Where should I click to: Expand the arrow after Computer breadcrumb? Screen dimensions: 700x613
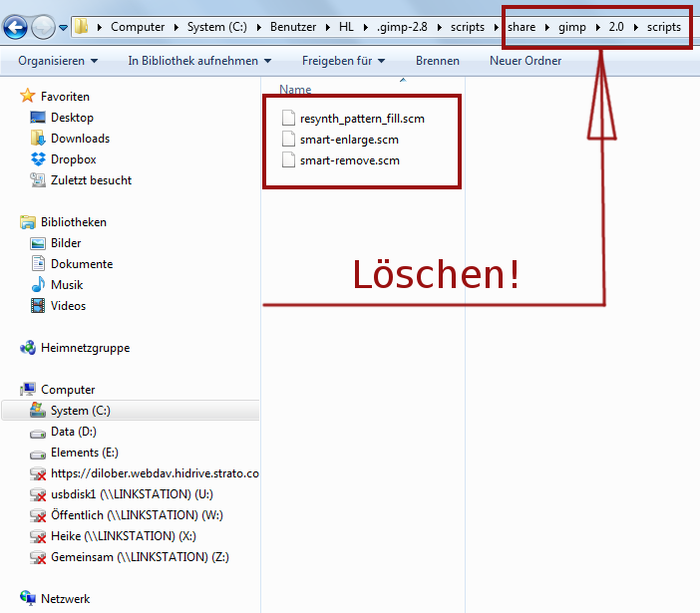pos(175,27)
